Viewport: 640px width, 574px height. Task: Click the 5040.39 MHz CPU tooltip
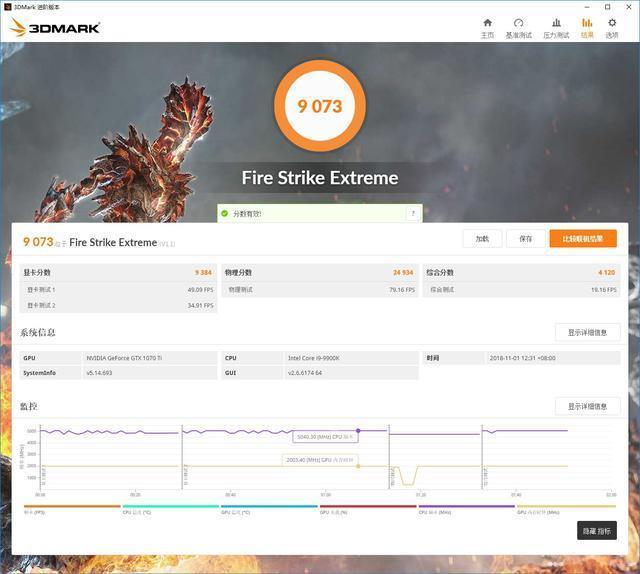click(x=325, y=437)
